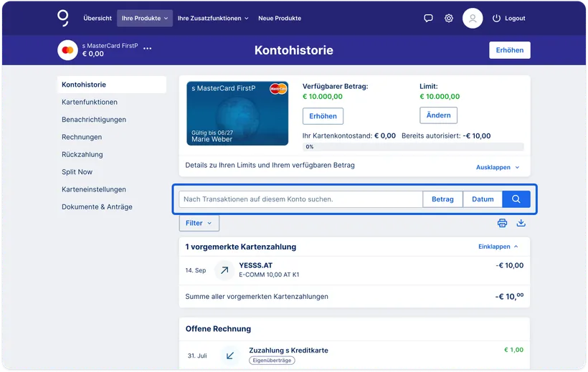The width and height of the screenshot is (588, 372).
Task: Expand limit details via Ausklappen
Action: [x=498, y=167]
